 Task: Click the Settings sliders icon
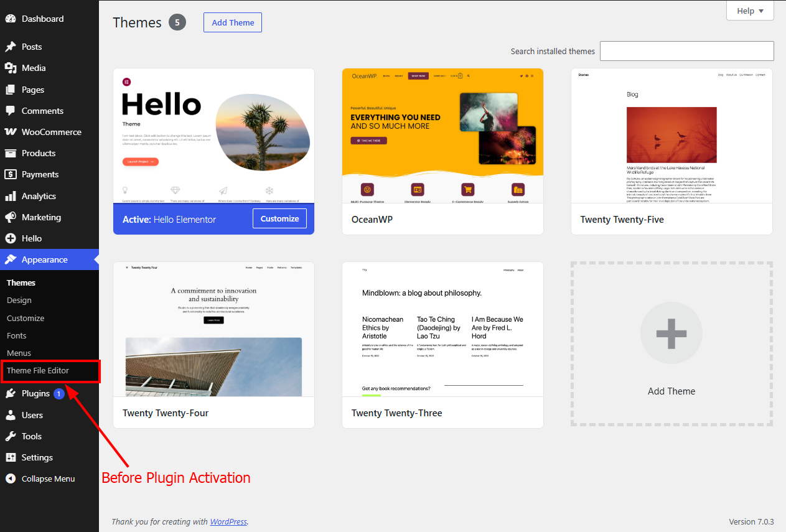point(11,457)
